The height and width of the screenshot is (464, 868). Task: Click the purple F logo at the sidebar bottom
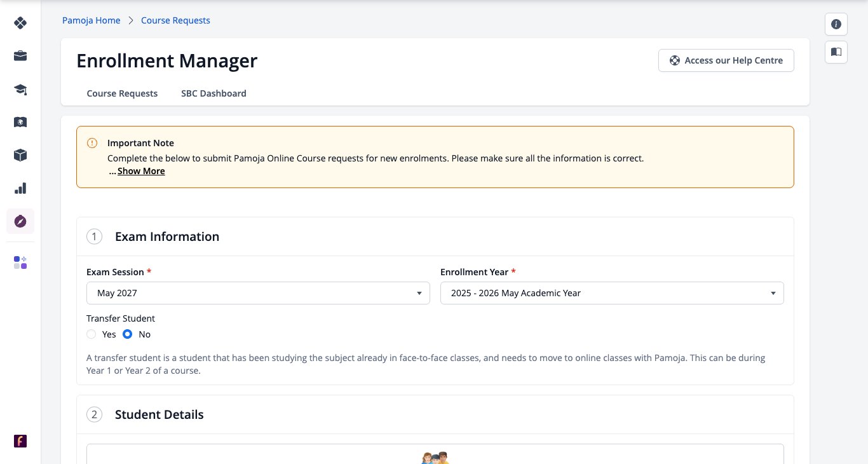(x=20, y=441)
